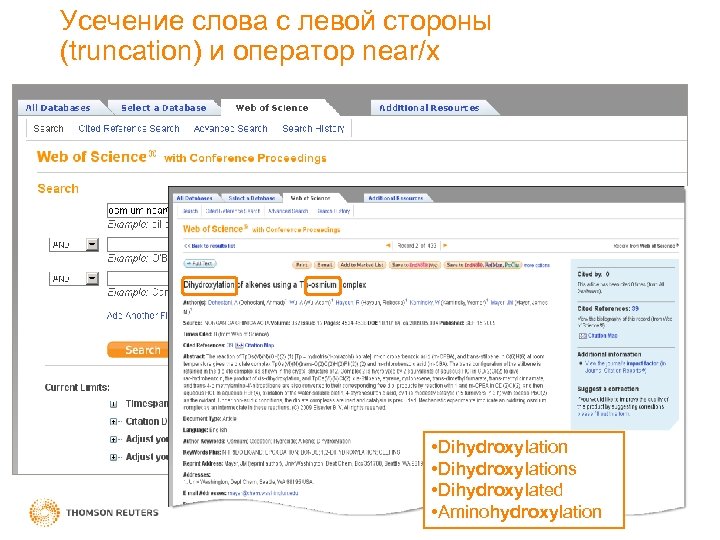The image size is (720, 540).
Task: Click Add Another Field link
Action: [x=137, y=315]
